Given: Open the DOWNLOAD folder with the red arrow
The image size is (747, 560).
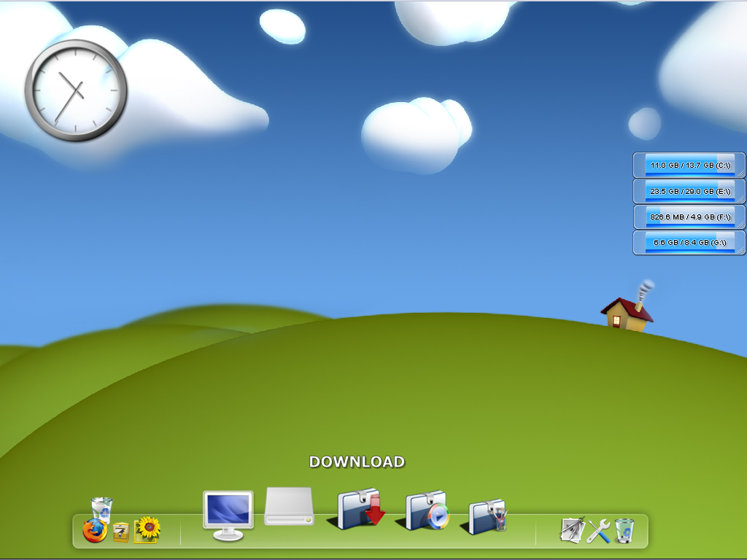Looking at the screenshot, I should [359, 508].
